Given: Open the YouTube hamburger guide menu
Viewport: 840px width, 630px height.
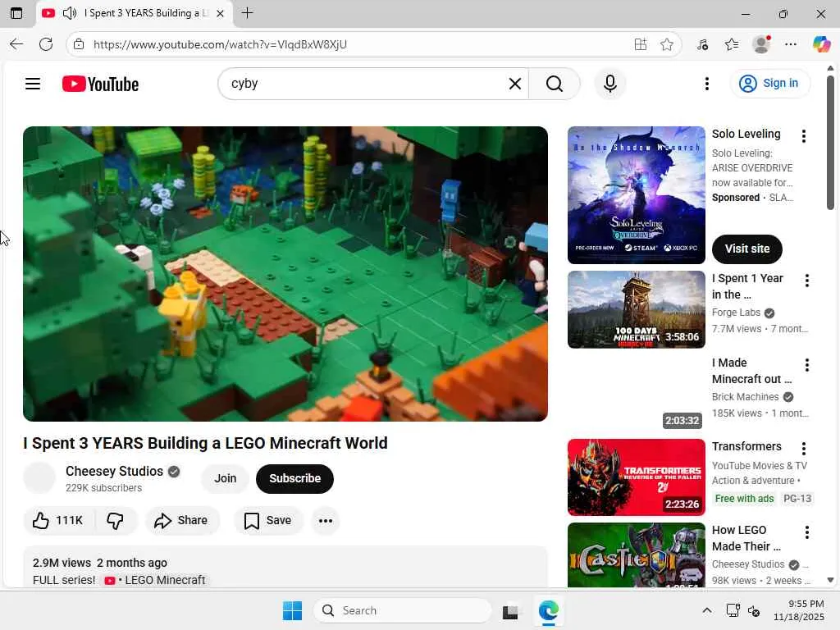Looking at the screenshot, I should [x=33, y=84].
